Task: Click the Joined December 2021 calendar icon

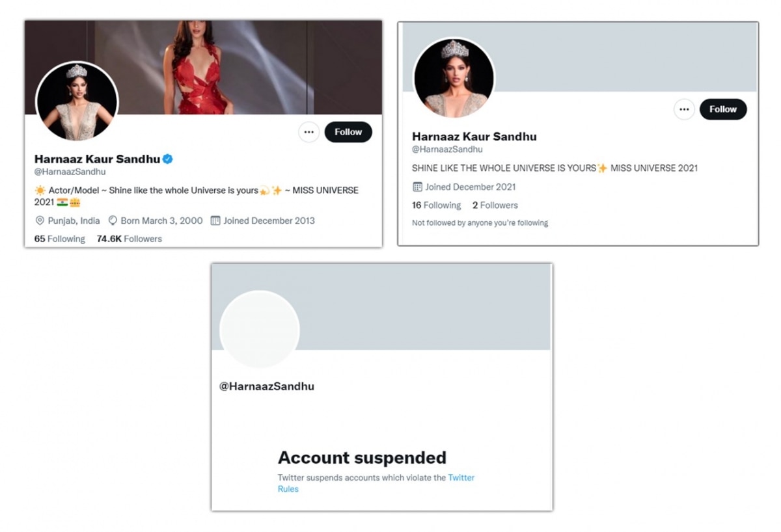Action: coord(417,187)
